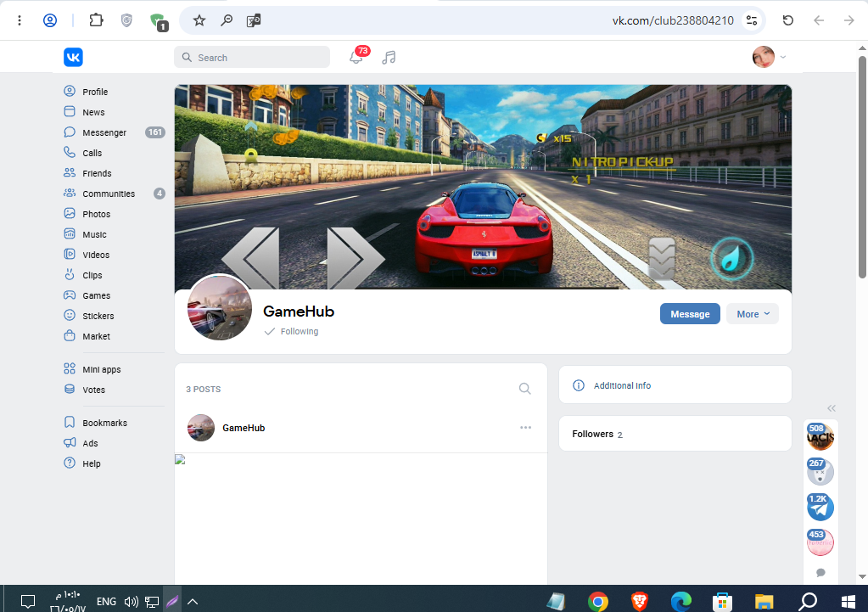Click the Photos sidebar icon
Viewport: 868px width, 612px height.
pyautogui.click(x=70, y=213)
